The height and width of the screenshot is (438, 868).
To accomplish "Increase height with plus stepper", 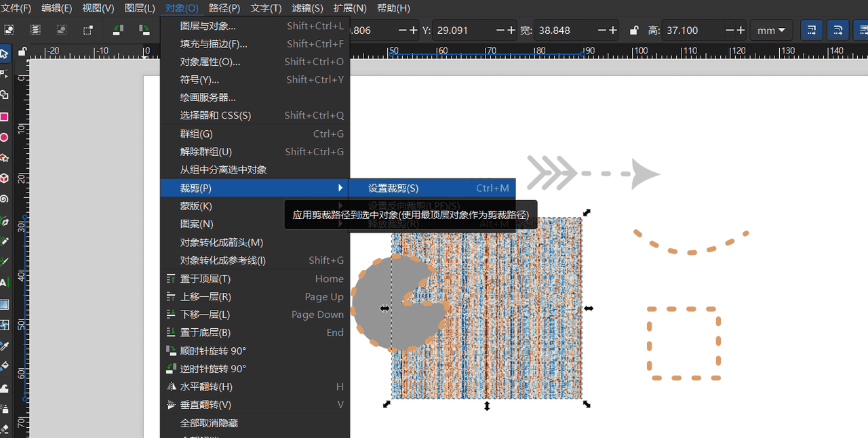I will (x=740, y=31).
